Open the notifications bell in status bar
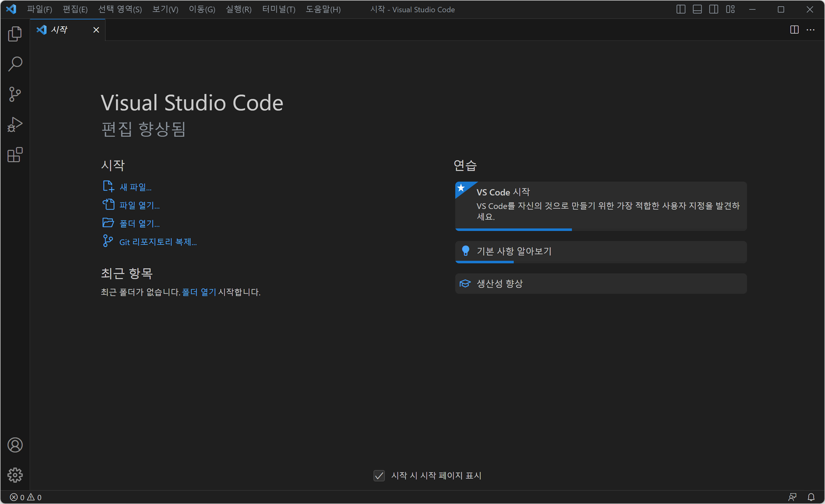The image size is (825, 504). click(x=811, y=497)
